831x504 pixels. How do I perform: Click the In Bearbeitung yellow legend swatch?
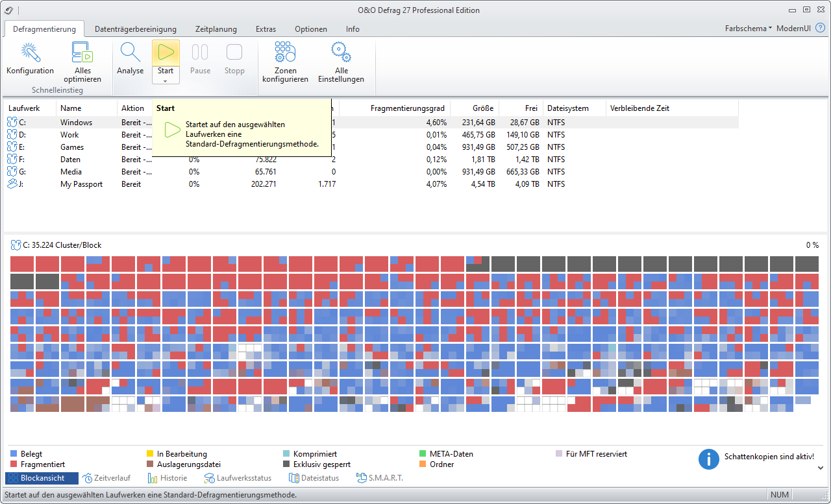[150, 454]
